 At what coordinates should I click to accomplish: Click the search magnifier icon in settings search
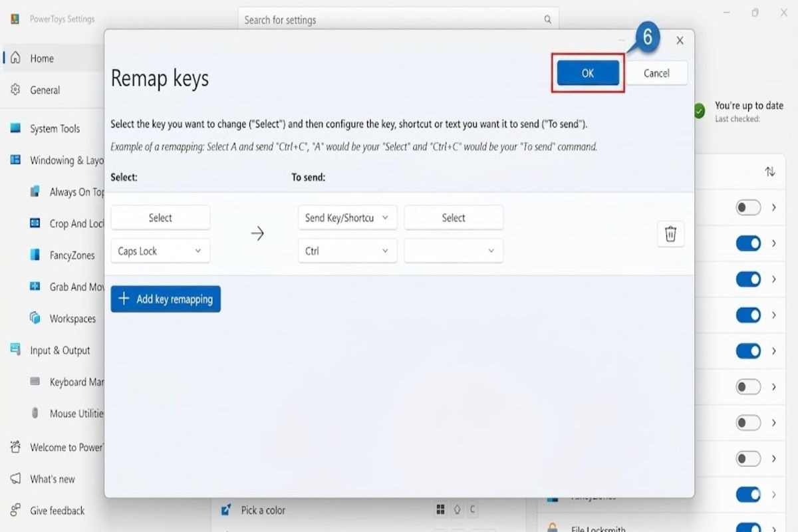tap(548, 19)
